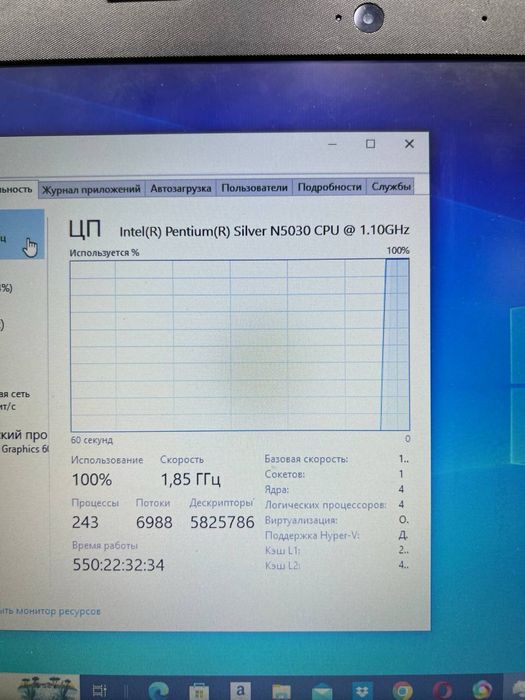Launch Microsoft Edge from the taskbar
This screenshot has height=700, width=525.
(158, 691)
